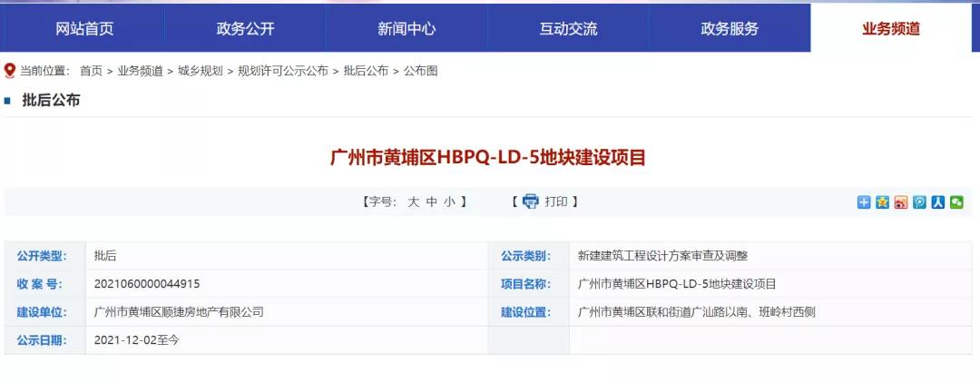Click the 项目名称 label

click(525, 284)
